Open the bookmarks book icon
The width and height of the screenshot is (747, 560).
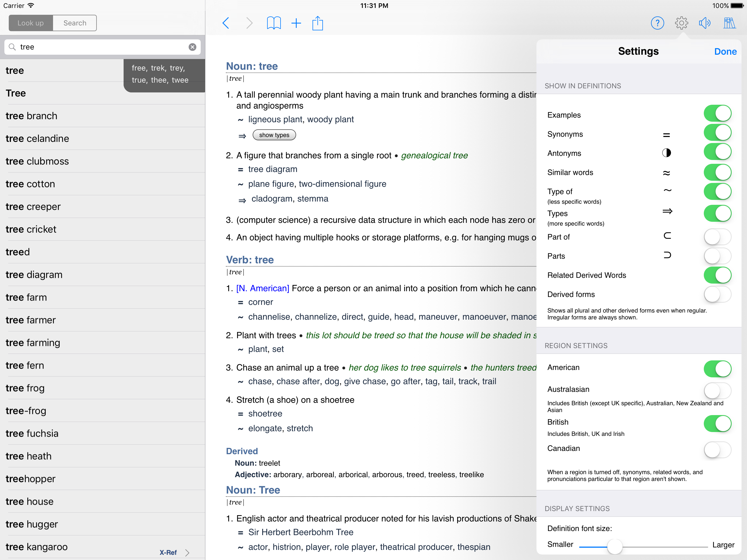[273, 23]
